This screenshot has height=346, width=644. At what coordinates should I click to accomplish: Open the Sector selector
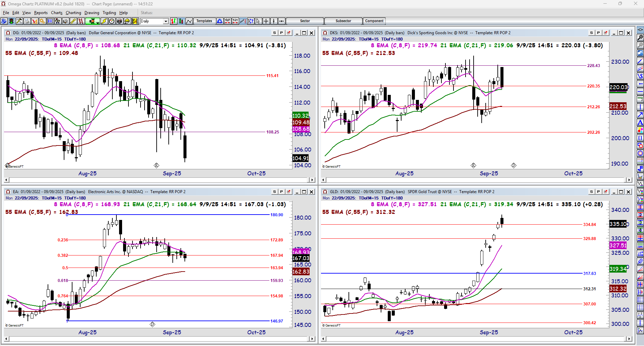pos(305,21)
